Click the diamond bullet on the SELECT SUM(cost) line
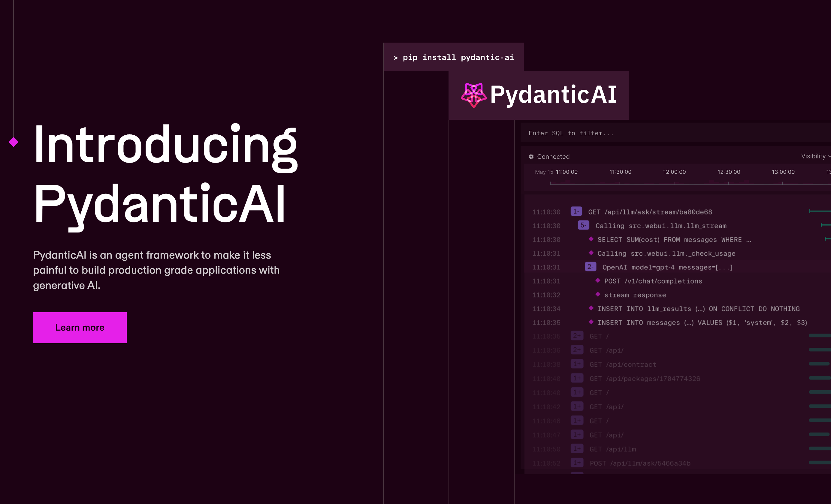Image resolution: width=831 pixels, height=504 pixels. point(591,239)
